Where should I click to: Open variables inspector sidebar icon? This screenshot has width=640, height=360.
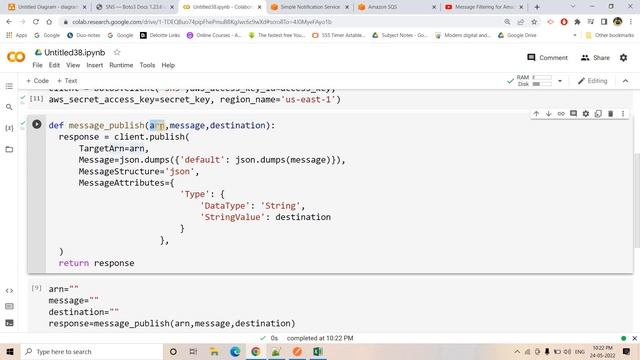pos(9,128)
